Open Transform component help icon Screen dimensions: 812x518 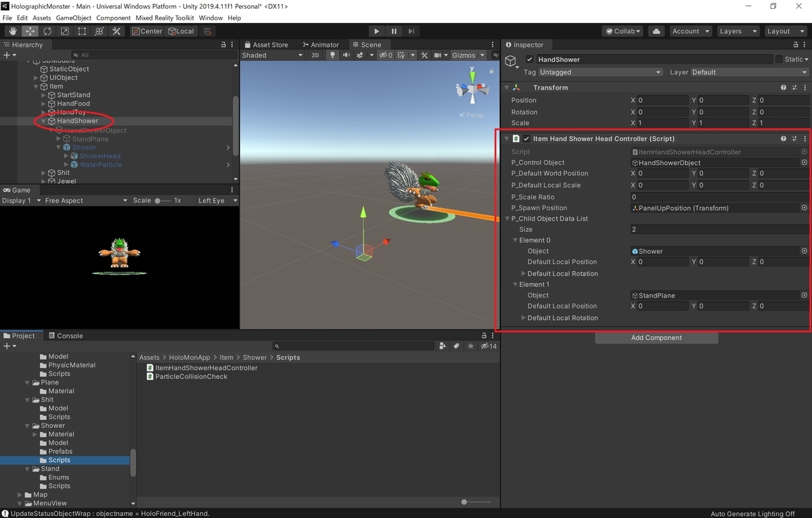tap(784, 88)
